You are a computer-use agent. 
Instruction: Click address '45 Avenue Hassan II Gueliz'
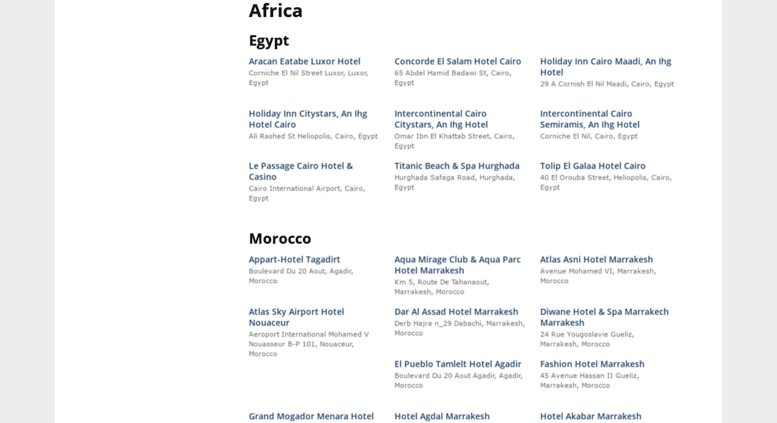coord(589,380)
